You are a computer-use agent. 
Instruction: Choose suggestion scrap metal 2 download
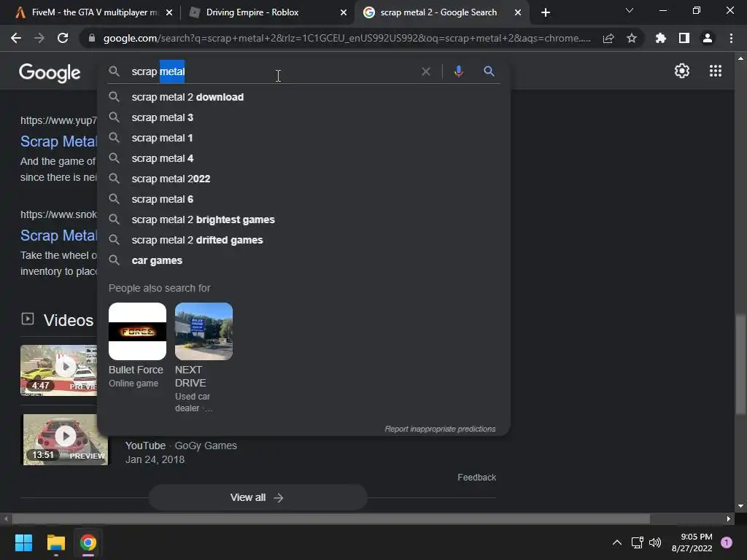coord(304,97)
